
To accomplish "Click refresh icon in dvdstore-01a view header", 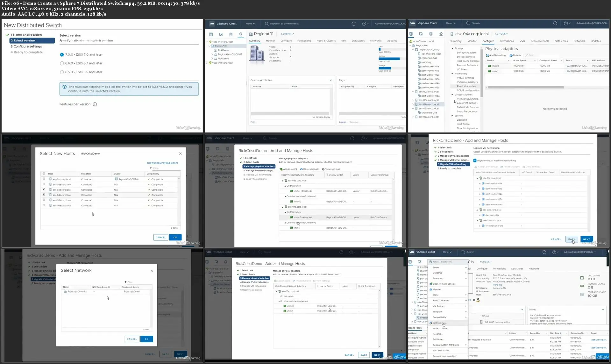I will (x=544, y=252).
